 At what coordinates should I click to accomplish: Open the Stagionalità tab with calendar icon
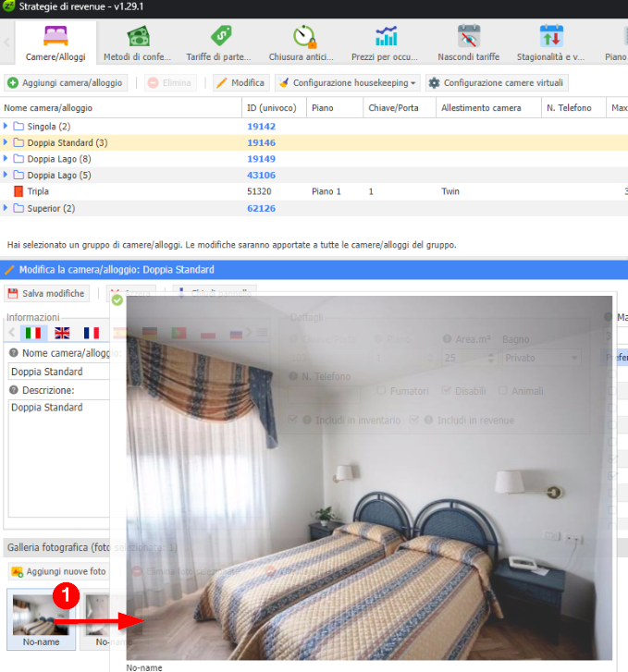pos(551,43)
